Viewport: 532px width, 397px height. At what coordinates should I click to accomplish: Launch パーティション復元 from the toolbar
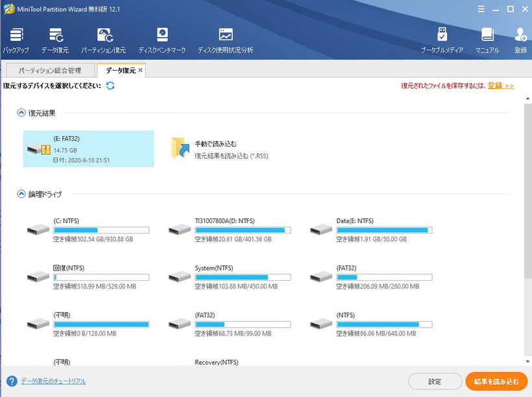point(104,35)
